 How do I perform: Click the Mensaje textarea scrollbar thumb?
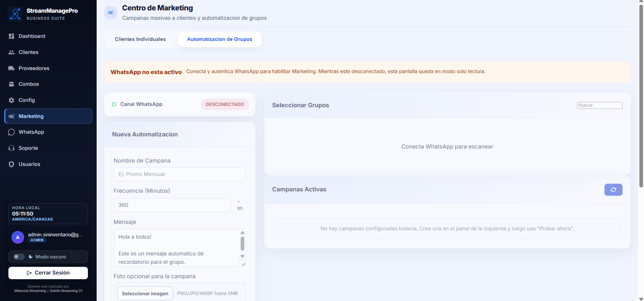(242, 244)
